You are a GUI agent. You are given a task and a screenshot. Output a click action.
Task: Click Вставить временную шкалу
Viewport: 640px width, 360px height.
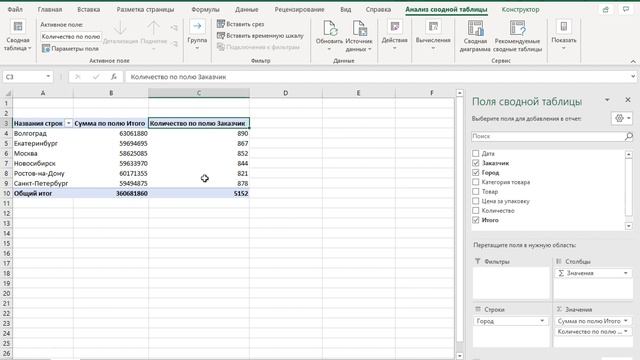click(x=260, y=36)
